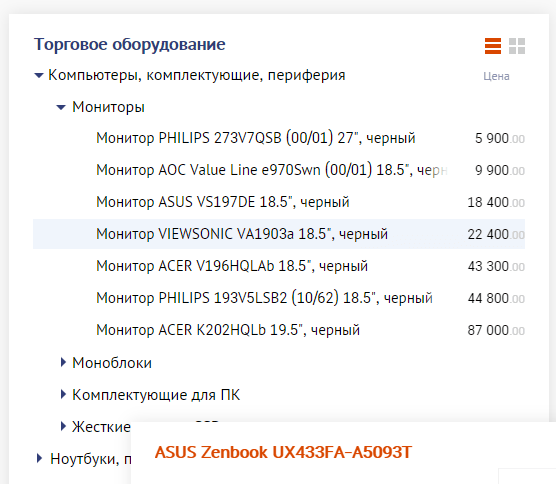Click the 87 000.00 price value
Screen dimensions: 556x484
click(x=496, y=330)
